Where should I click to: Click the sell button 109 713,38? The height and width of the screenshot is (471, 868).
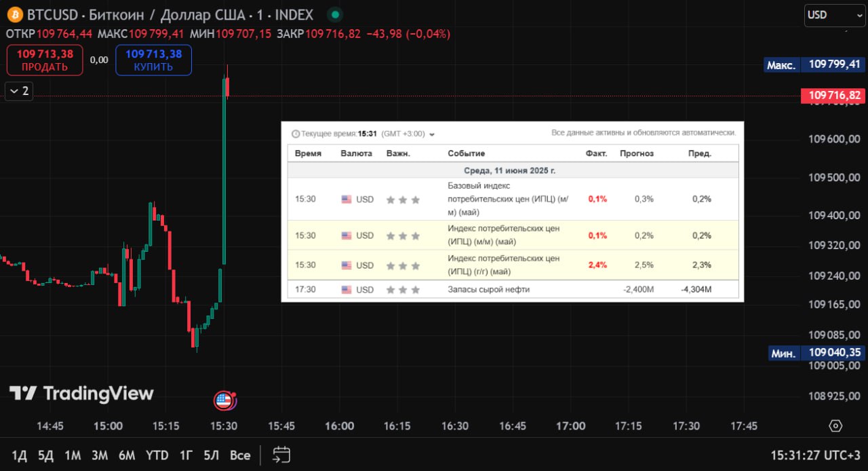coord(45,60)
